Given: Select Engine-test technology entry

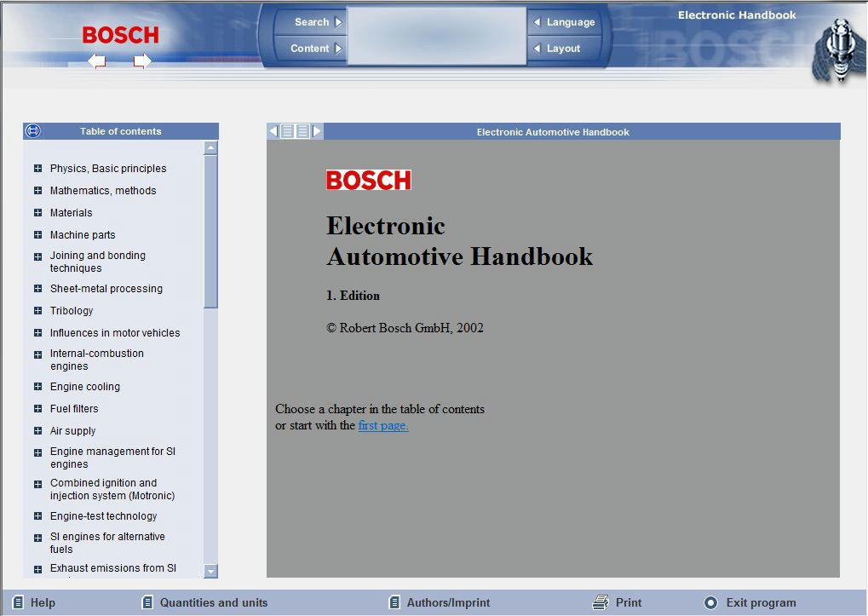Looking at the screenshot, I should coord(104,515).
